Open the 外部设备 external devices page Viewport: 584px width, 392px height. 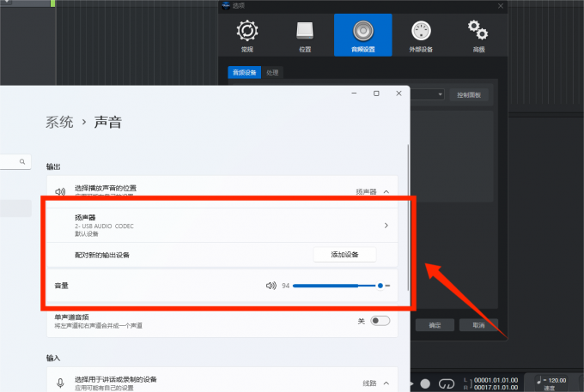[421, 35]
